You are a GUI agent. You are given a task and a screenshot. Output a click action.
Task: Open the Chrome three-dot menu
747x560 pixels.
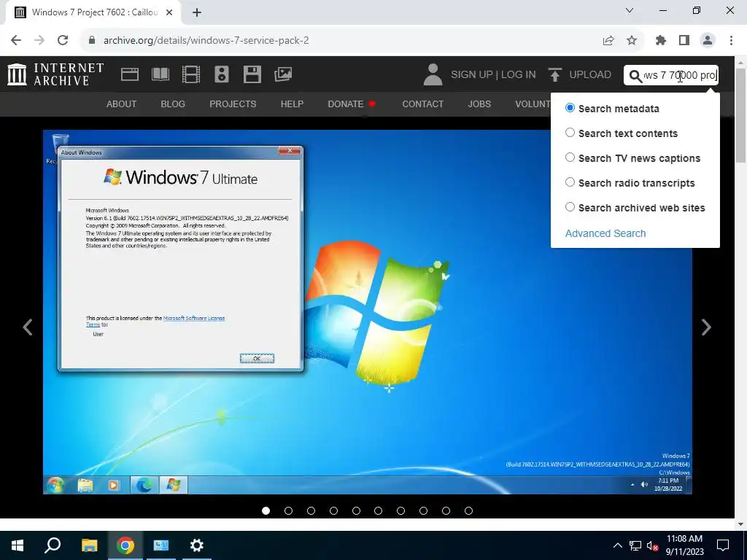click(x=731, y=41)
